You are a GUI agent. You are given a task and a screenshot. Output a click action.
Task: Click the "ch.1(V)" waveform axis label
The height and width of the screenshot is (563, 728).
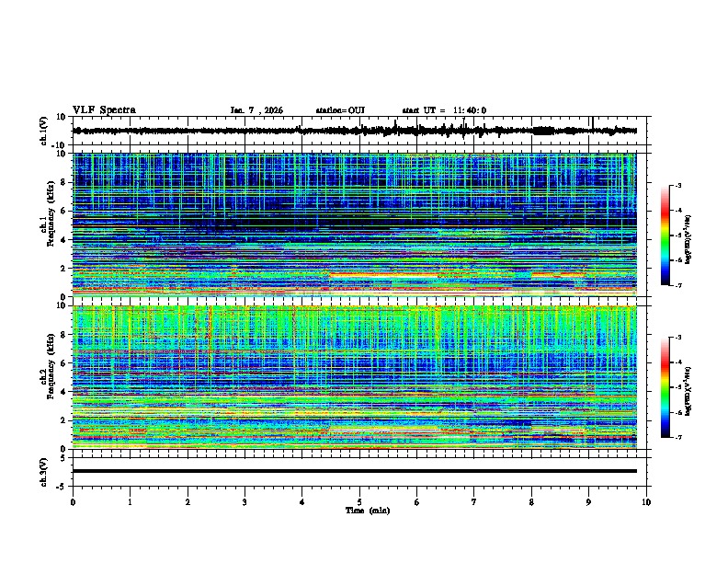coord(44,131)
